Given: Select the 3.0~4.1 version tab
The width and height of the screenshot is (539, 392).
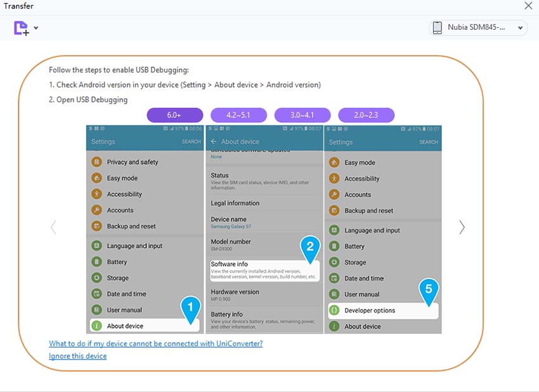Looking at the screenshot, I should pos(302,115).
